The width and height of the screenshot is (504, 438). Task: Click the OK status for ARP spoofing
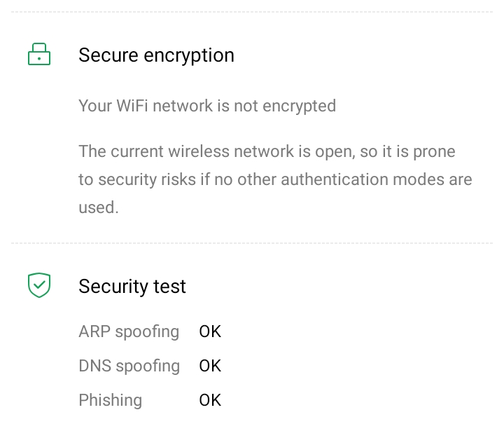pyautogui.click(x=210, y=331)
